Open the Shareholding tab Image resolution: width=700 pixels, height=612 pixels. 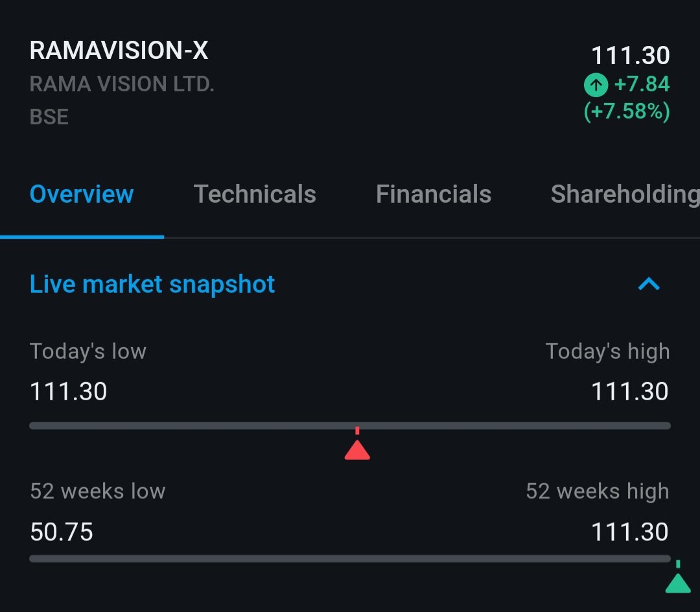pyautogui.click(x=625, y=194)
